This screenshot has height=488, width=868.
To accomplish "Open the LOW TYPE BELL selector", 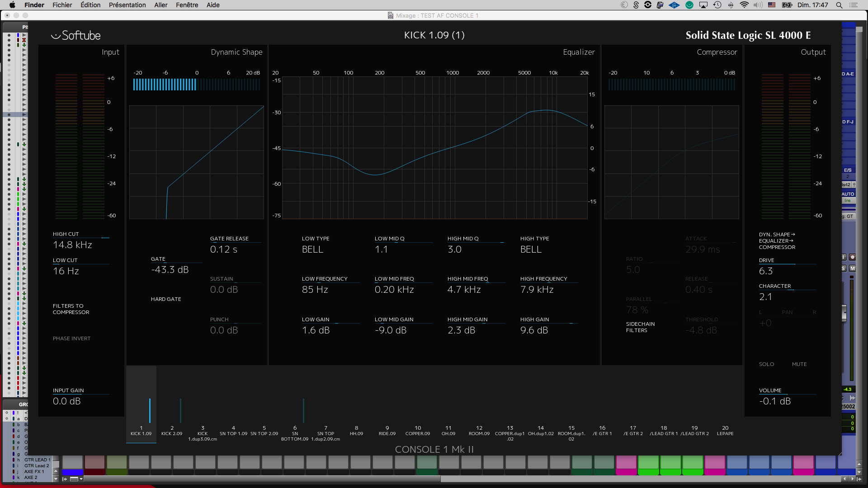I will point(312,249).
